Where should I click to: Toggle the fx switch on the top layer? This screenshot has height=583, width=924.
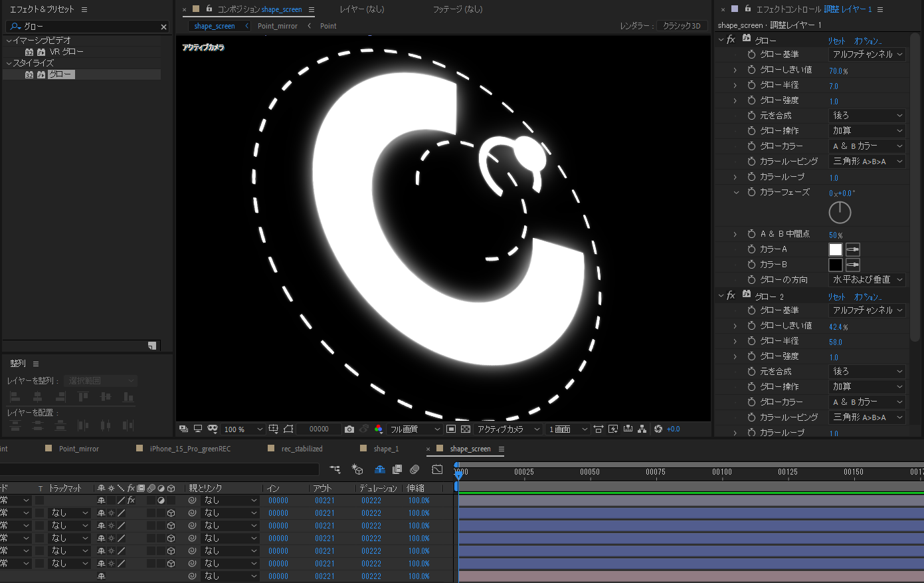[131, 501]
